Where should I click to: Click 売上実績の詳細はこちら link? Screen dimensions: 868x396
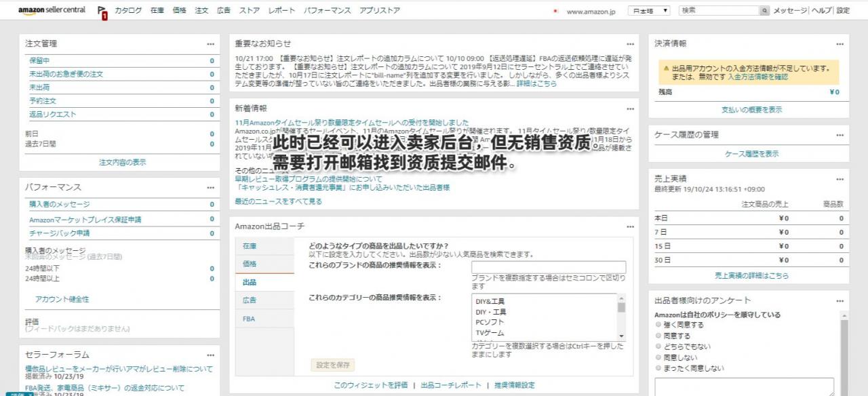pos(751,276)
